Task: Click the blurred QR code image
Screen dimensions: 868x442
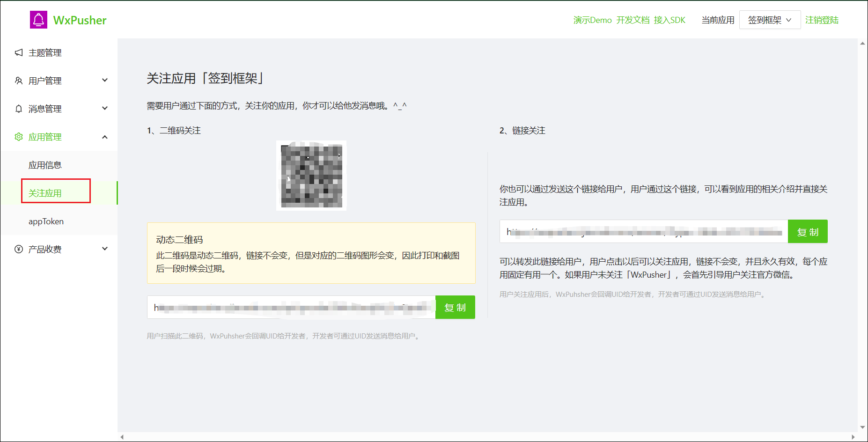Action: tap(311, 176)
